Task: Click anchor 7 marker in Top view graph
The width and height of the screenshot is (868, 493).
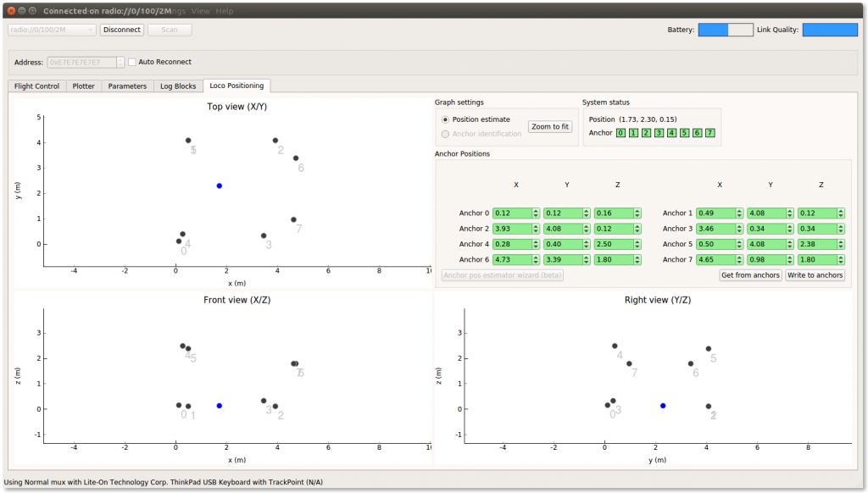Action: [x=293, y=219]
